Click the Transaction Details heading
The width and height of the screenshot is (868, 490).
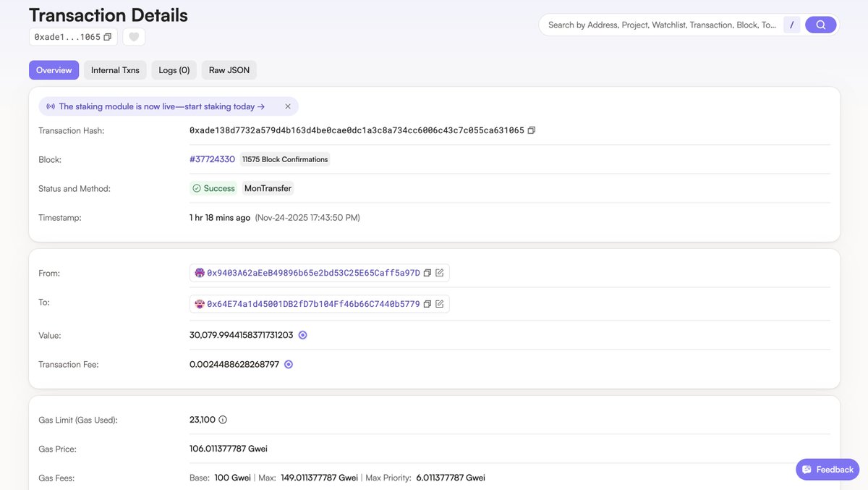click(x=109, y=14)
